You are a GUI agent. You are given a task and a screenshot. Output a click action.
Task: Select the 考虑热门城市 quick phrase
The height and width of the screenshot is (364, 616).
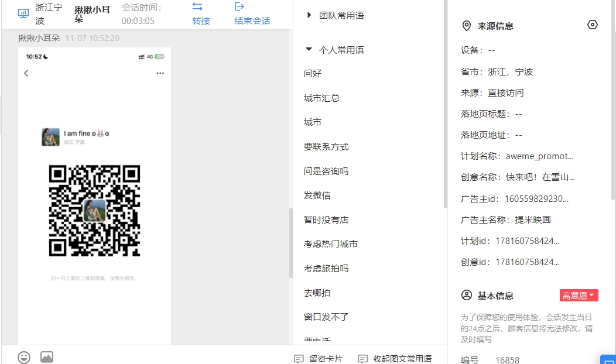click(x=330, y=244)
